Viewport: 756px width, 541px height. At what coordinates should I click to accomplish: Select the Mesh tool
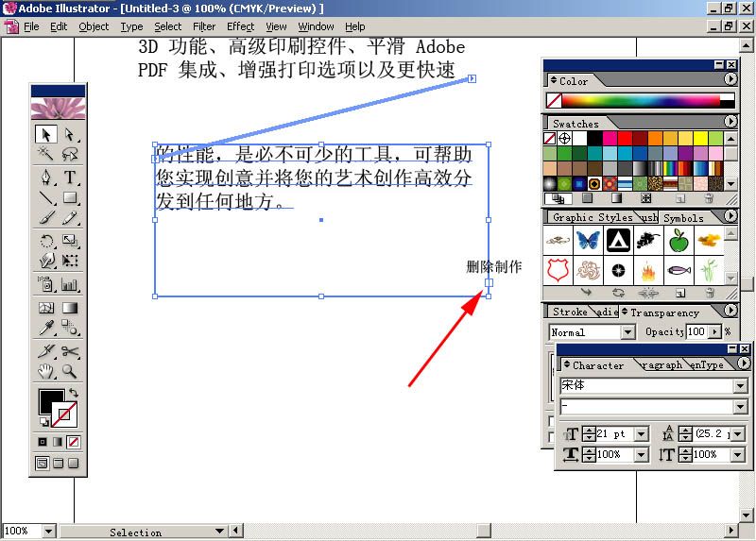pyautogui.click(x=46, y=308)
